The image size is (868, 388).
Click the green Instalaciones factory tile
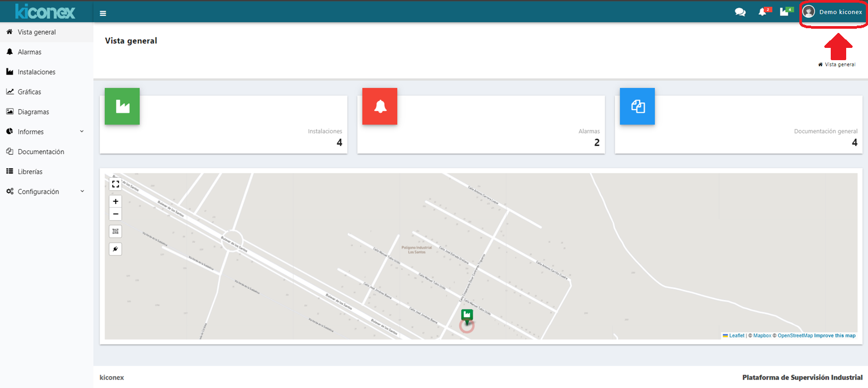(x=122, y=106)
